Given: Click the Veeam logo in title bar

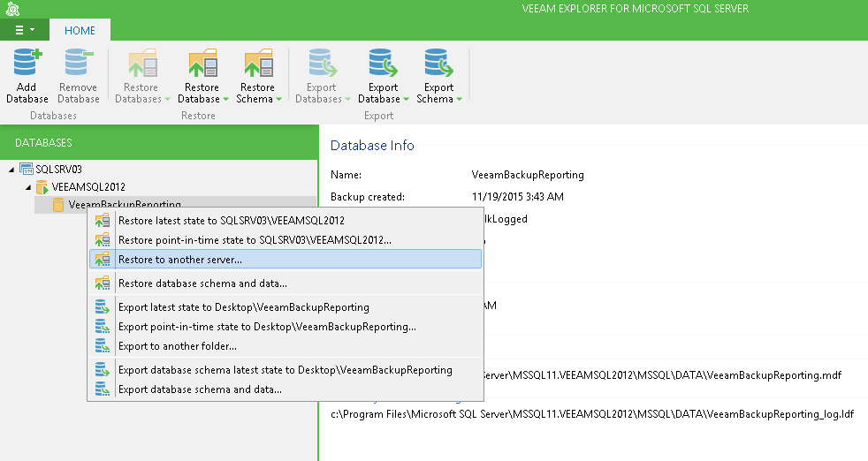Looking at the screenshot, I should pyautogui.click(x=12, y=9).
